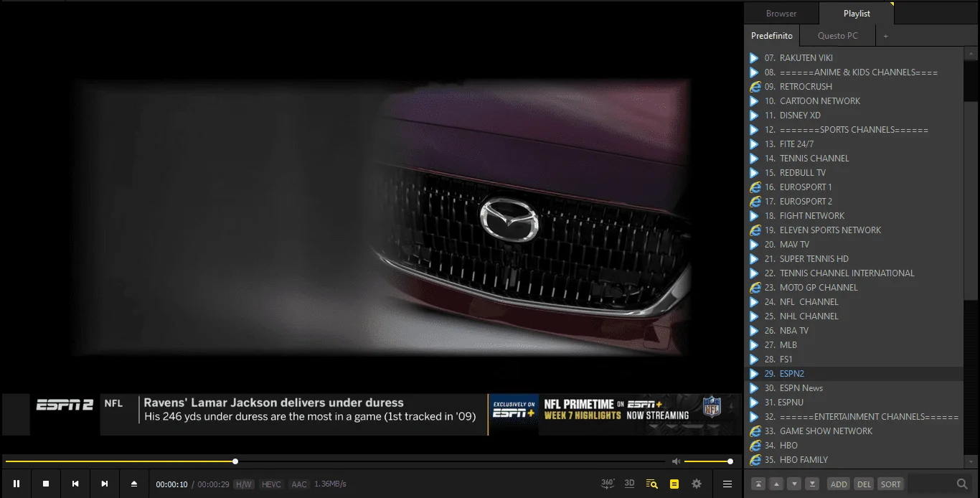Skip to next playlist item
980x498 pixels.
pos(105,484)
